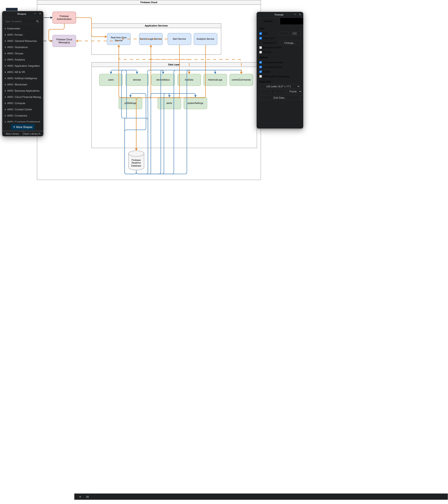The height and width of the screenshot is (504, 448).
Task: Expand the AWS / Compute library
Action: coord(23,103)
